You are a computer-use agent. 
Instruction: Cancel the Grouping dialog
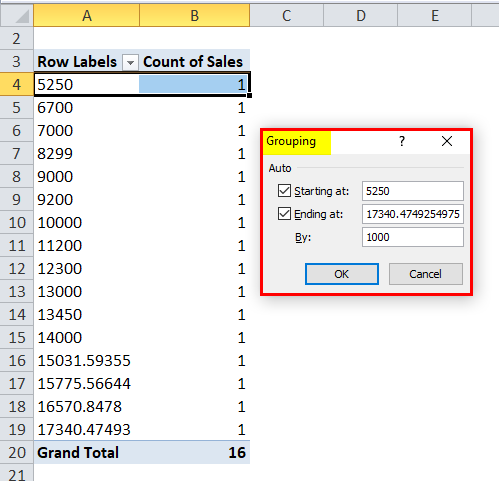[x=426, y=274]
